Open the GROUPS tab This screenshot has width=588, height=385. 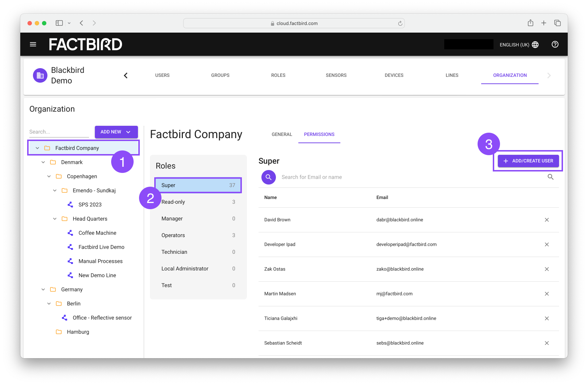[220, 75]
